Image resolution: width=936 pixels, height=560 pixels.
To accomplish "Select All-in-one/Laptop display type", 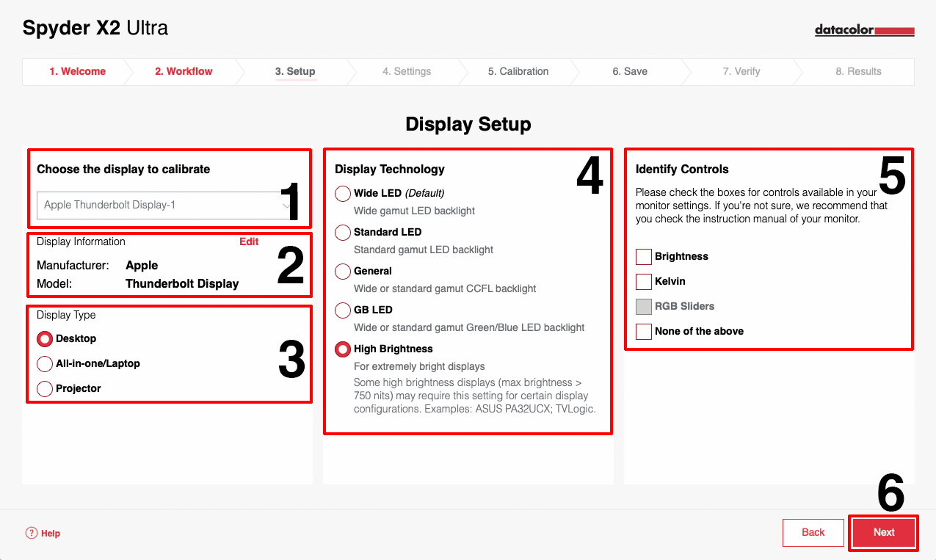I will pyautogui.click(x=45, y=363).
